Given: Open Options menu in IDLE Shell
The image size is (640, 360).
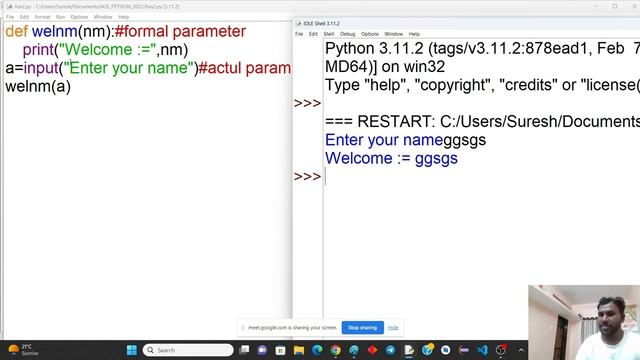Looking at the screenshot, I should (x=370, y=34).
